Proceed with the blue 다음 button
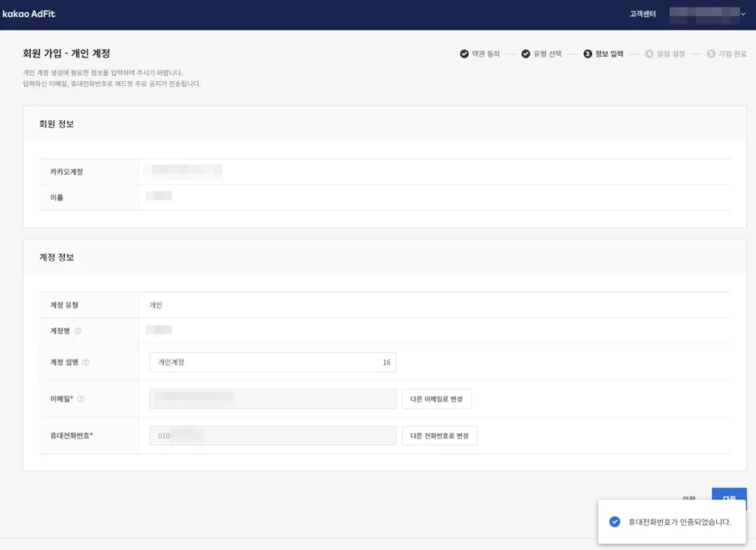 tap(729, 496)
